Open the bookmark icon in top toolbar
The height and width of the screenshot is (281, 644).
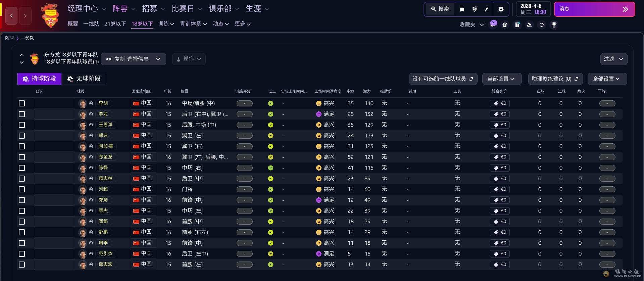point(462,9)
